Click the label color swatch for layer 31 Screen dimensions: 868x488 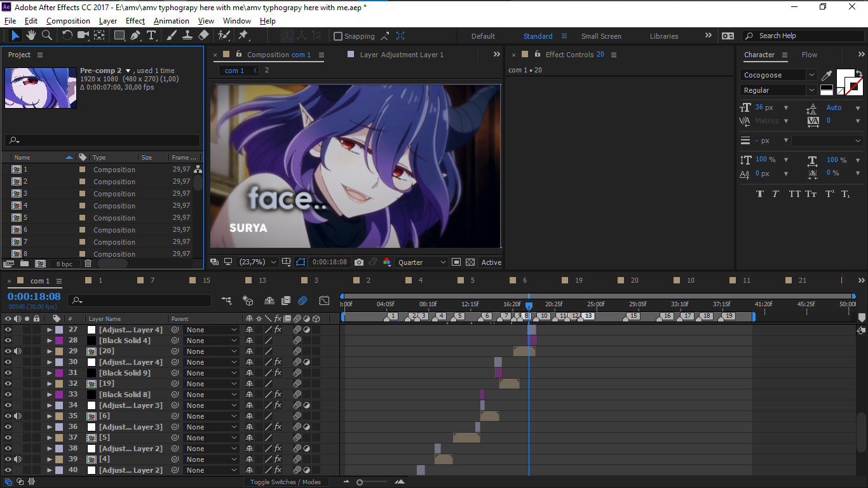tap(59, 373)
